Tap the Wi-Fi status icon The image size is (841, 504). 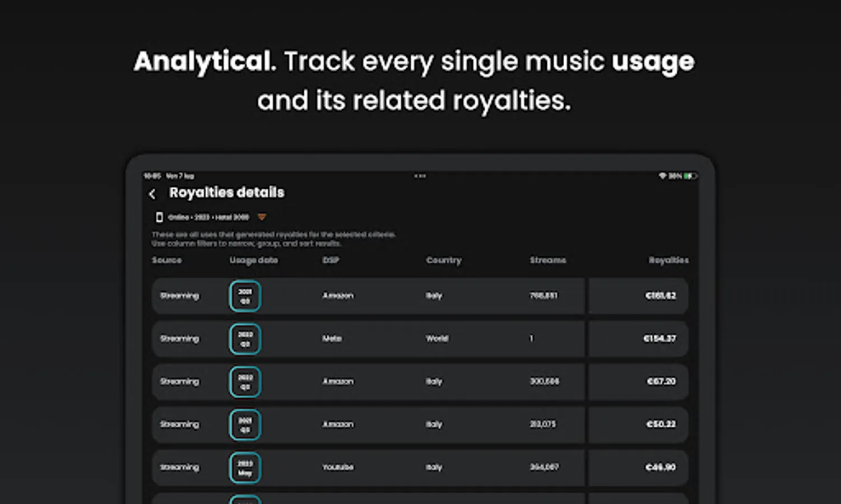point(662,176)
